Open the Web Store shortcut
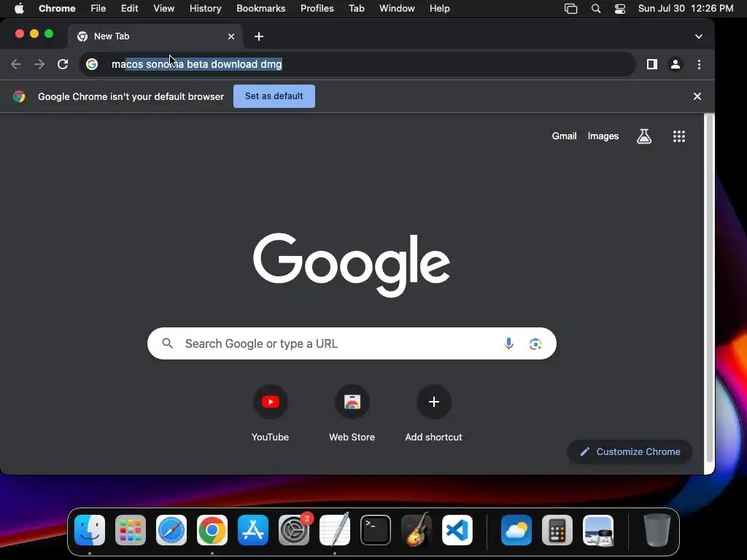Image resolution: width=747 pixels, height=560 pixels. coord(352,413)
